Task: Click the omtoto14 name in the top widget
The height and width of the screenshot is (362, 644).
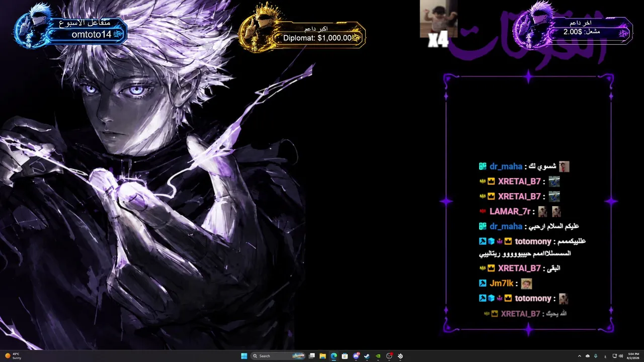Action: (92, 34)
